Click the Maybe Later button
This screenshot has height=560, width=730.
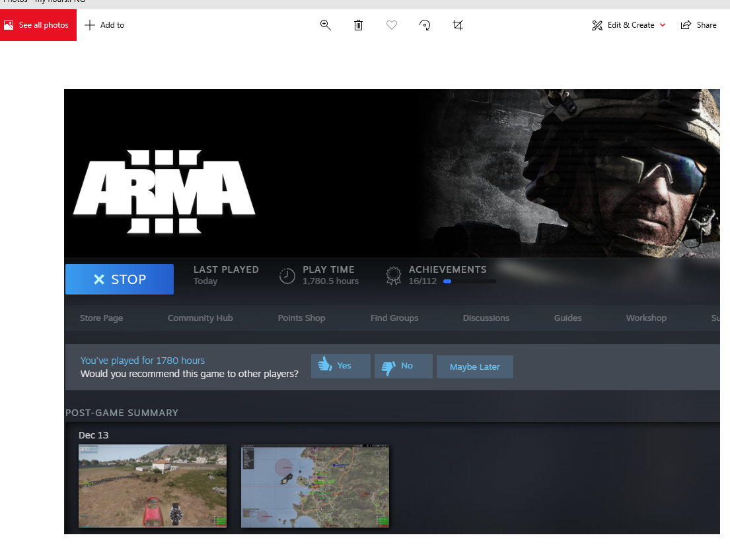point(475,367)
